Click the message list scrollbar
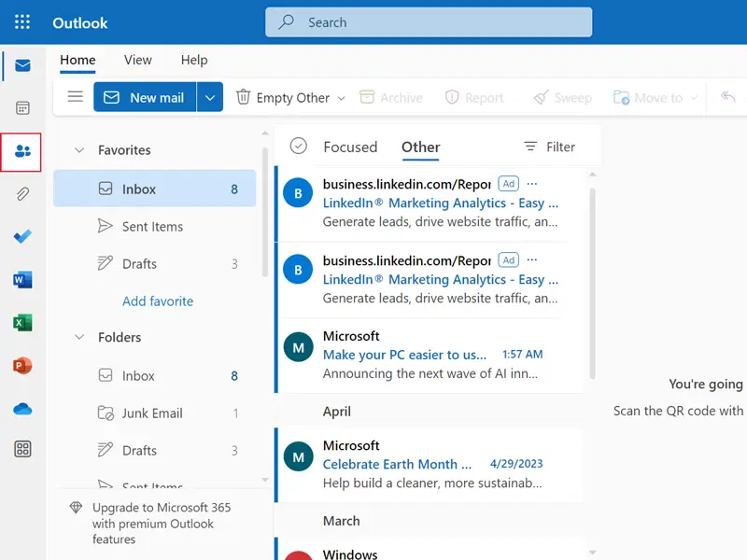This screenshot has width=747, height=560. click(x=592, y=284)
